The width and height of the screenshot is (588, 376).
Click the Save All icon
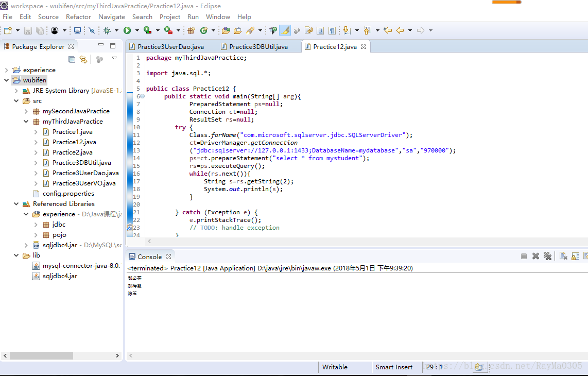coord(39,30)
